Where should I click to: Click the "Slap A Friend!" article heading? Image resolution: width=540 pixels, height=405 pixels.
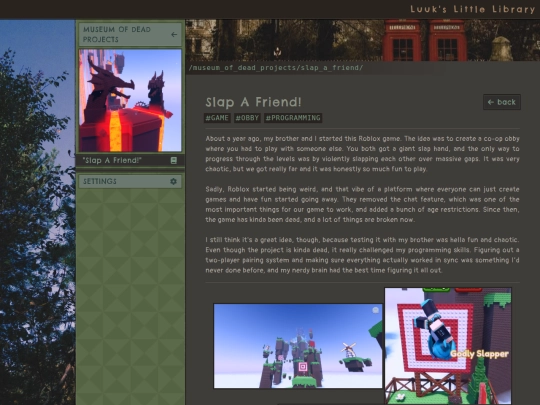click(x=253, y=102)
